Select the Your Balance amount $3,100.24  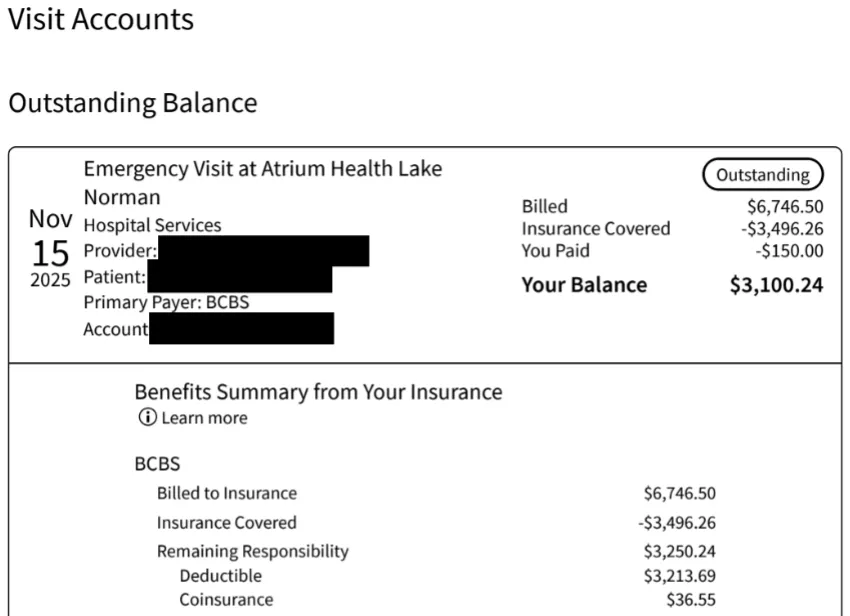[x=776, y=285]
